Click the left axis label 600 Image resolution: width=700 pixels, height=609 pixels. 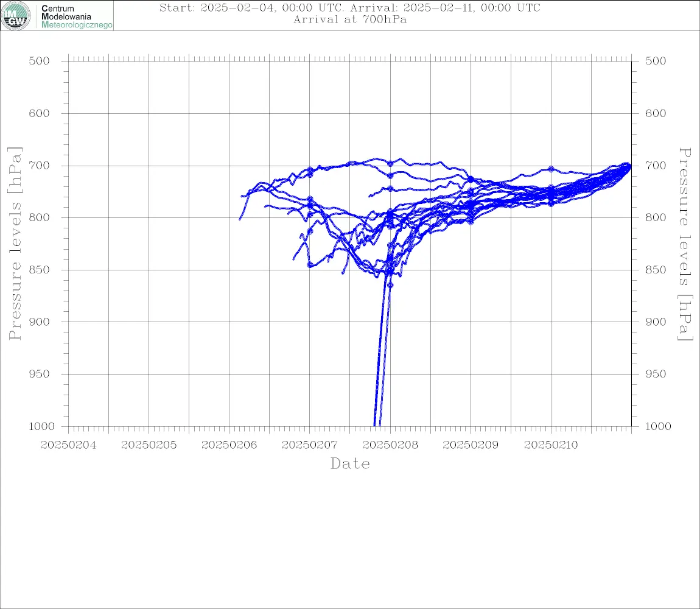tap(40, 113)
